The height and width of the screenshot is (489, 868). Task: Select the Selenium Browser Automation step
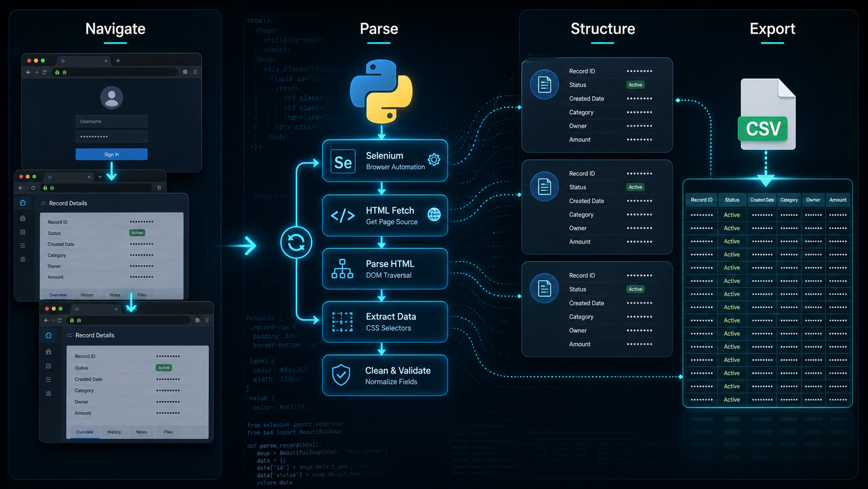coord(385,161)
